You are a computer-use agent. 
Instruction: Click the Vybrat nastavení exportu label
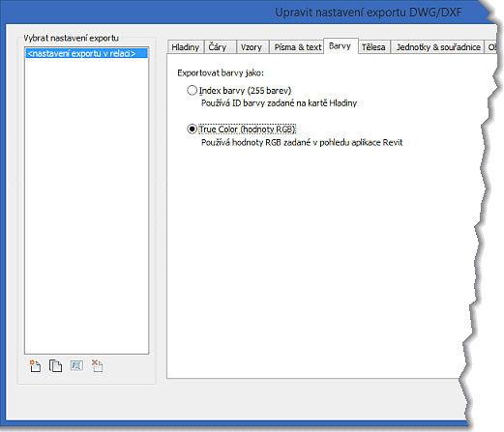coord(71,38)
